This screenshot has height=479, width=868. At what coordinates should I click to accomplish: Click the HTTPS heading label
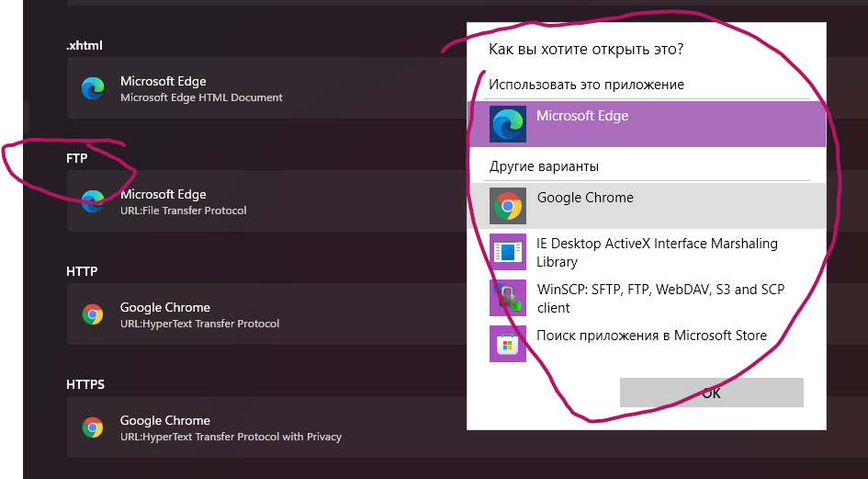coord(85,384)
